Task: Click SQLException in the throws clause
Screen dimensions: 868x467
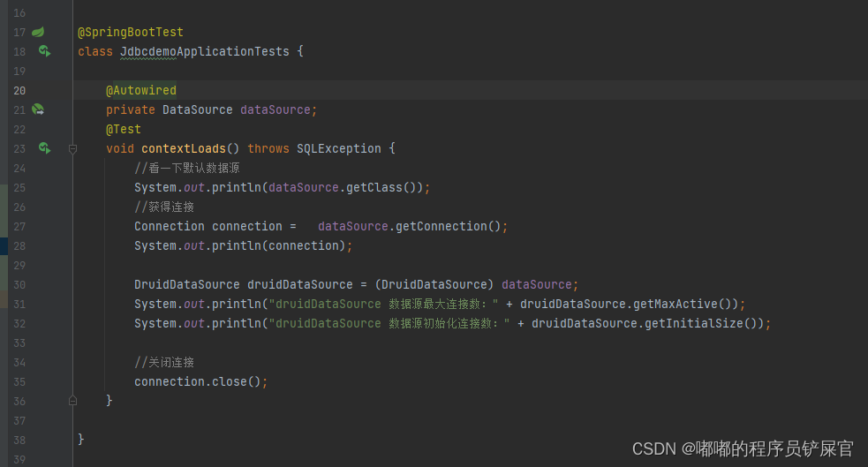Action: click(x=339, y=148)
